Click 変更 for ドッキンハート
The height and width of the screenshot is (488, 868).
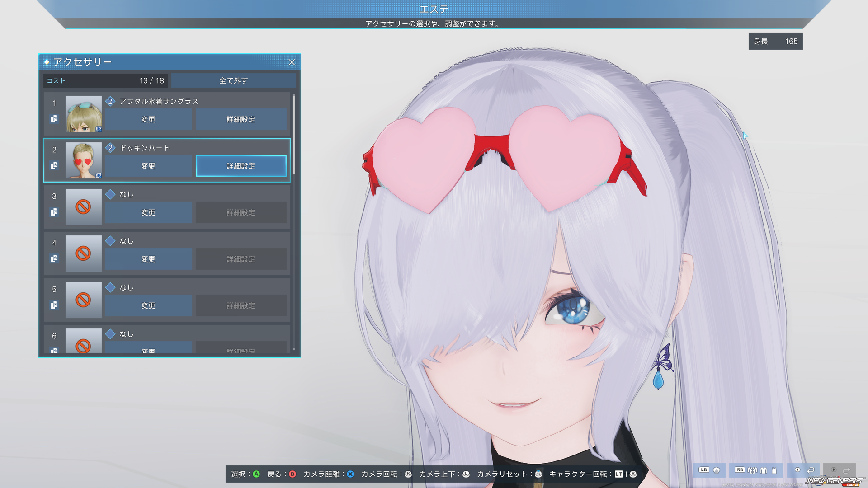tap(148, 166)
